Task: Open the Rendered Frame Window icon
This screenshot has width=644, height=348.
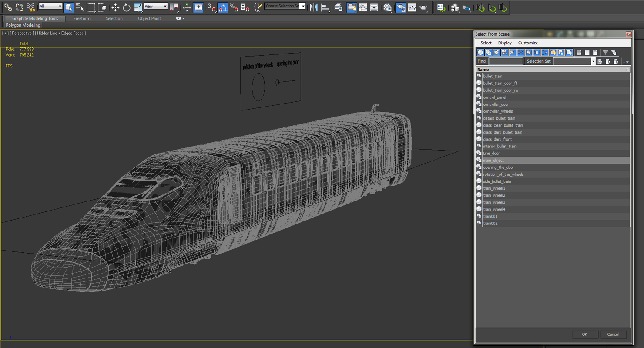Action: (412, 7)
